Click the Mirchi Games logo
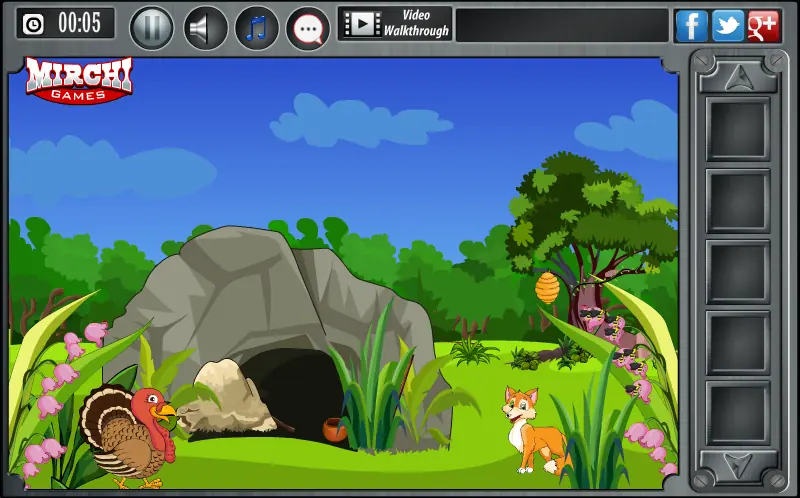This screenshot has width=800, height=498. 79,80
